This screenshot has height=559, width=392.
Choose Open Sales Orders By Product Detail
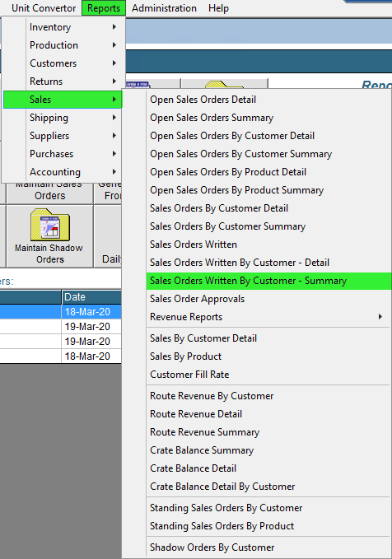click(x=268, y=172)
